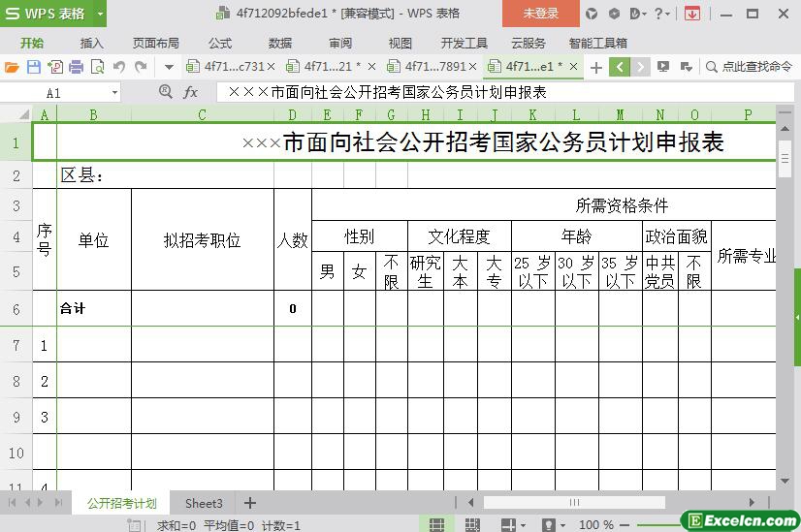Open the 公式 ribbon tab
This screenshot has width=801, height=532.
[220, 44]
